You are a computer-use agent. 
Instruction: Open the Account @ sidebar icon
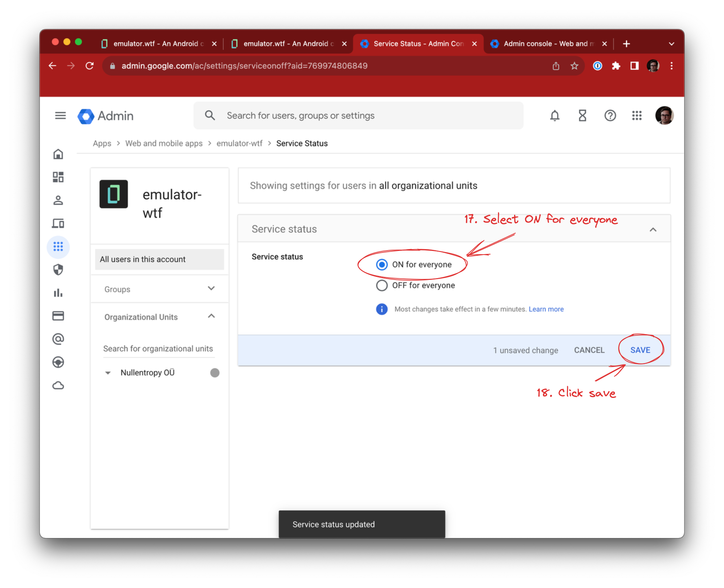pos(58,339)
